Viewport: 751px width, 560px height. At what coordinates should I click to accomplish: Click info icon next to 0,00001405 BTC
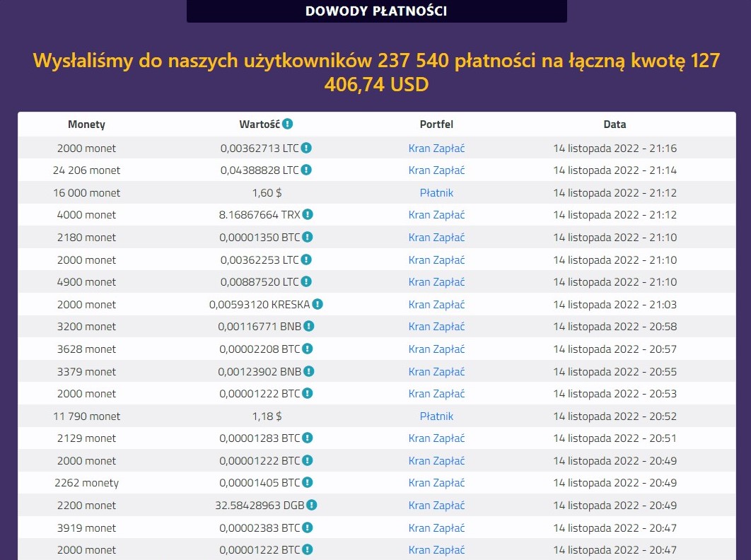click(308, 482)
